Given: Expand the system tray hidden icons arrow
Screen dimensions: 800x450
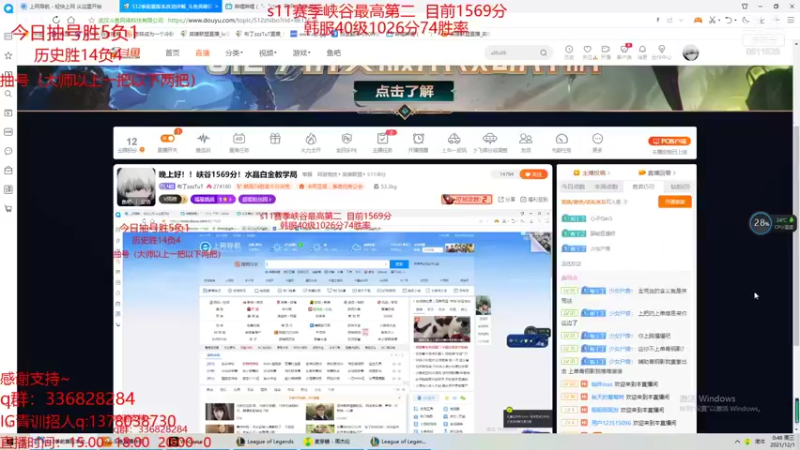Looking at the screenshot, I should [x=737, y=441].
